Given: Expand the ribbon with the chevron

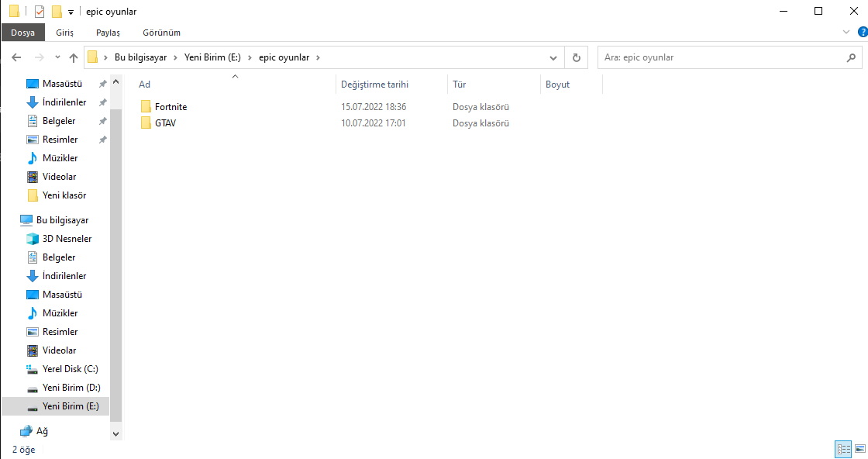Looking at the screenshot, I should [846, 32].
